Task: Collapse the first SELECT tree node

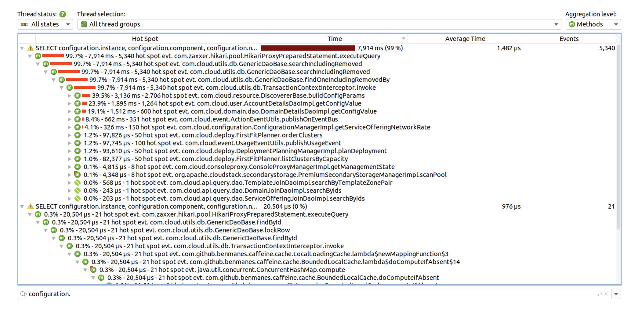Action: pos(22,48)
